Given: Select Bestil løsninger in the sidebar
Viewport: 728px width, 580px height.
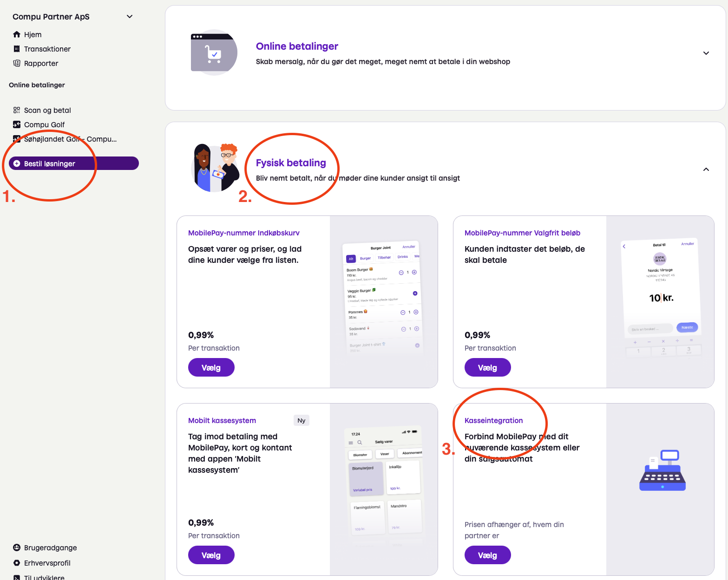Looking at the screenshot, I should [x=74, y=163].
